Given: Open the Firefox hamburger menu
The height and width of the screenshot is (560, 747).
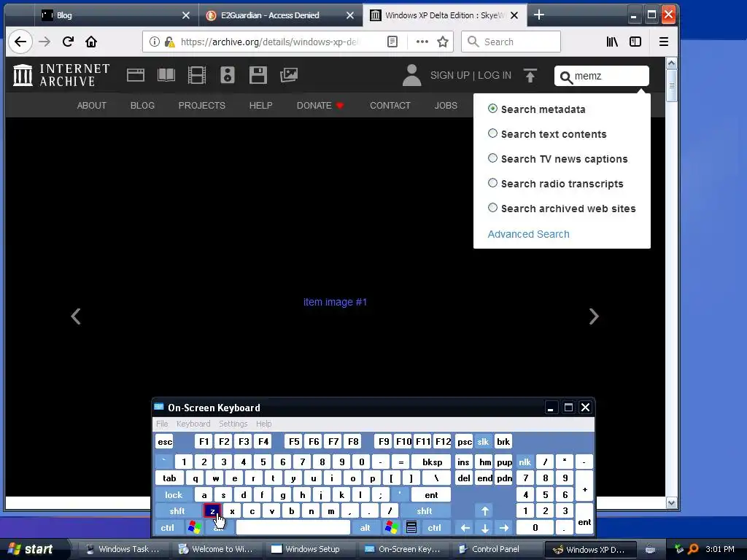Looking at the screenshot, I should 664,42.
